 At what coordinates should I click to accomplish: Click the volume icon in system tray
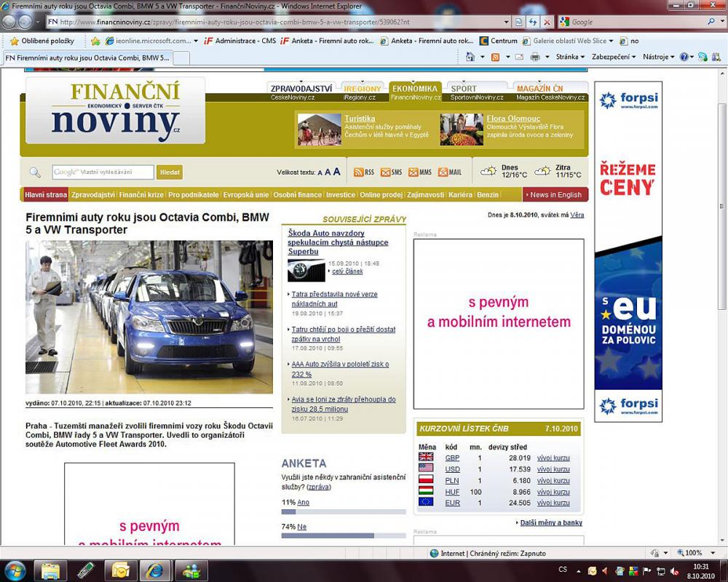coord(675,571)
